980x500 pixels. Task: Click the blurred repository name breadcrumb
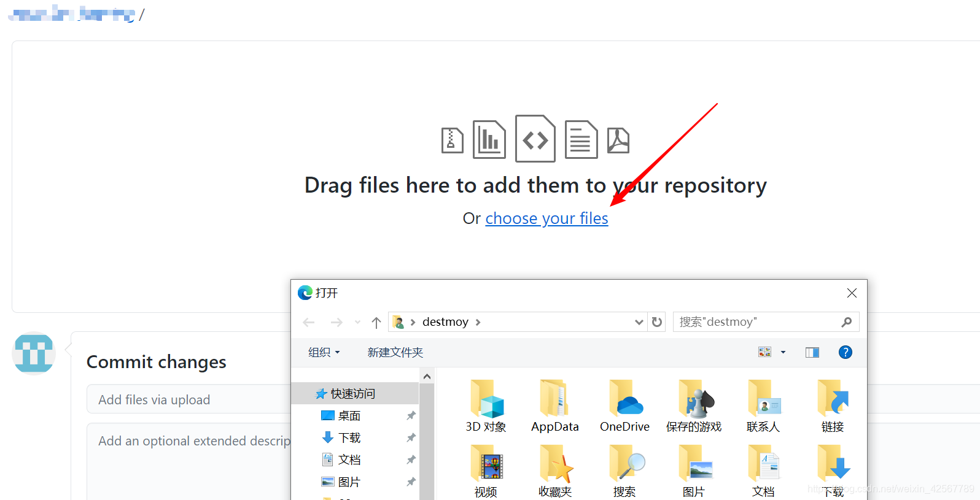coord(72,13)
